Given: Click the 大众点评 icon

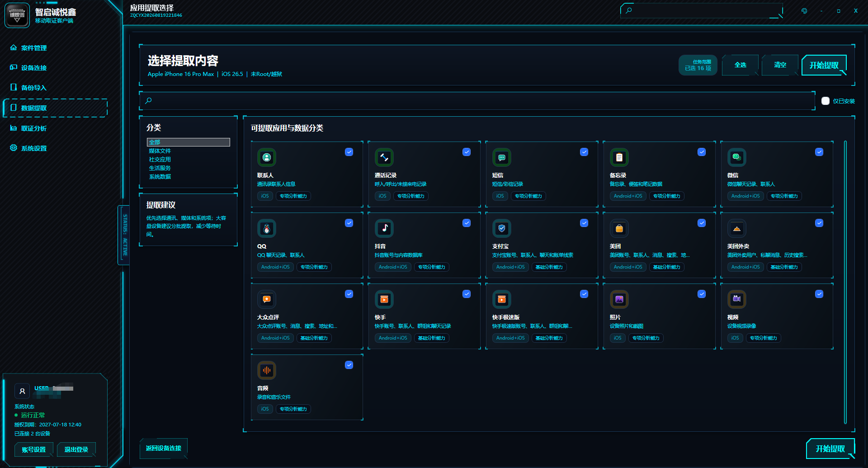Looking at the screenshot, I should tap(267, 299).
